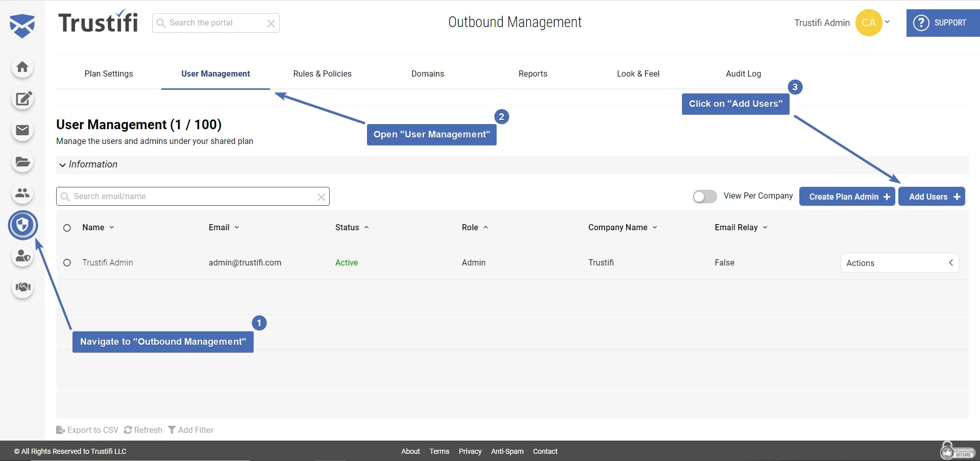
Task: Click the handshake icon in sidebar
Action: pyautogui.click(x=22, y=287)
